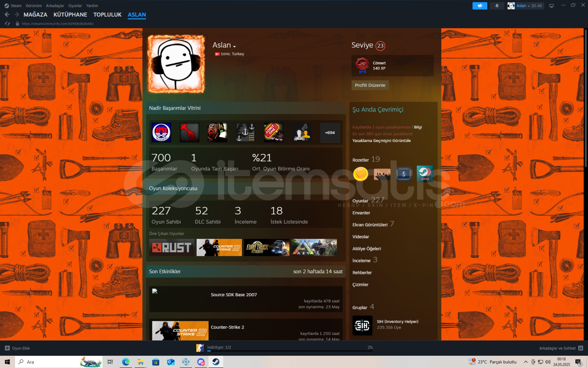Open the Euro Truck Simulator featured thumbnail
Screen dimensions: 588x368
(267, 247)
